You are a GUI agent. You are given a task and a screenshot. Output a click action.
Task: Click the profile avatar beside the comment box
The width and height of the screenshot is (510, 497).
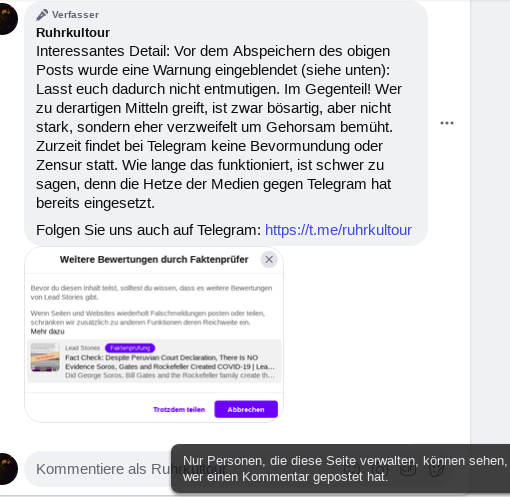click(7, 469)
